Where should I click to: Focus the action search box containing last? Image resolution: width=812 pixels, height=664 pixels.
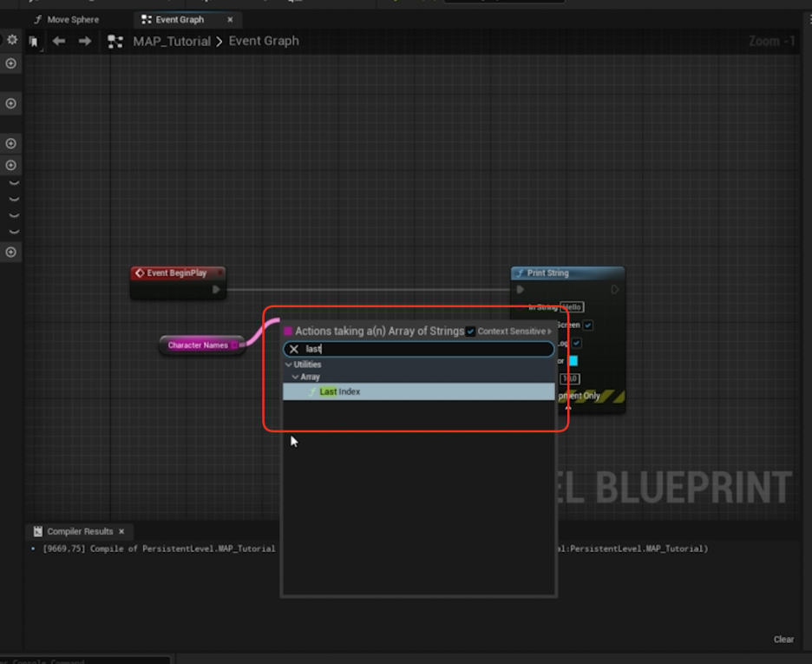pos(418,349)
